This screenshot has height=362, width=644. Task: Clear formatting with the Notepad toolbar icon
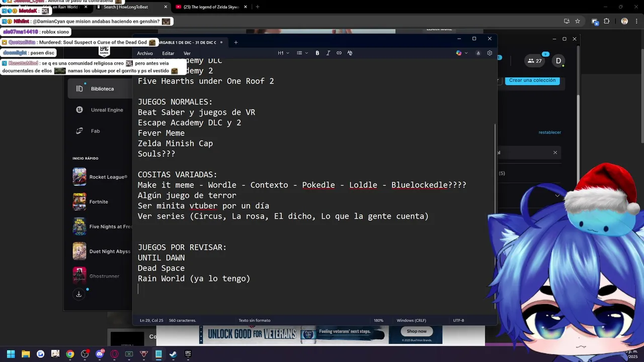[x=350, y=53]
